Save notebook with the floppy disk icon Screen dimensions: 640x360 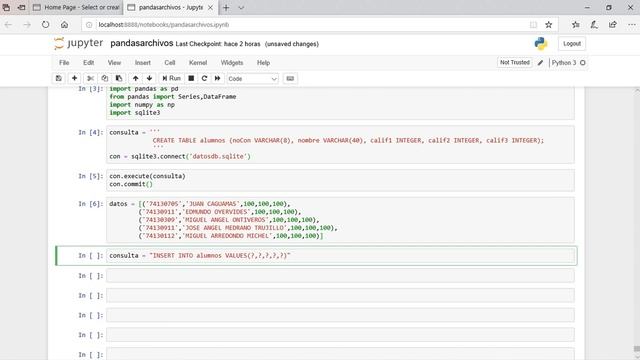pos(59,78)
